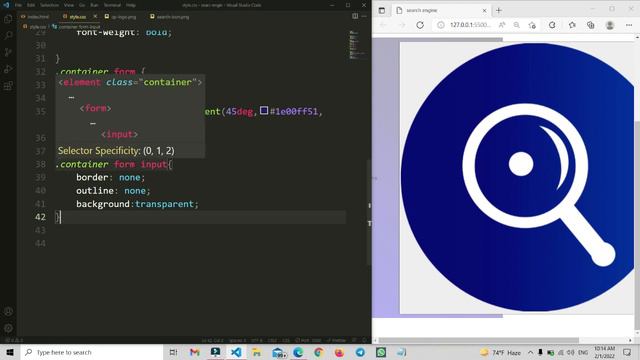Screen dimensions: 640x360
Task: Click the zoom magnifier icon in address bar
Action: (517, 25)
